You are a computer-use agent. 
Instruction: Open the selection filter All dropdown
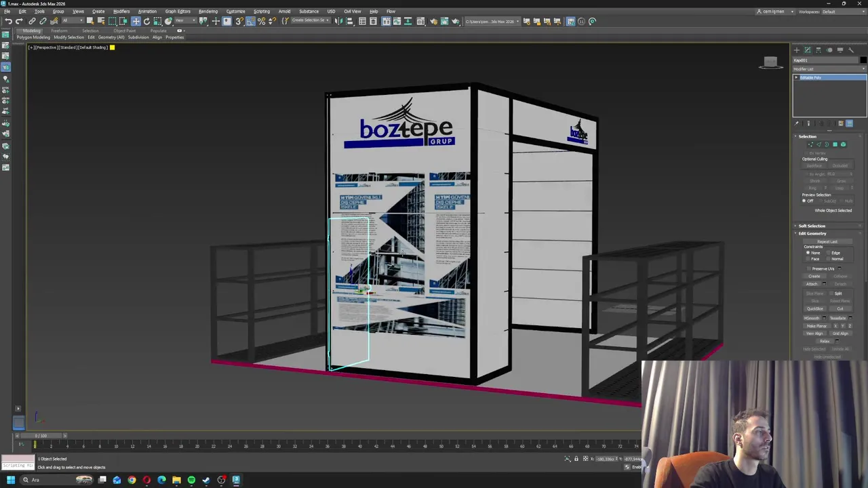tap(73, 20)
